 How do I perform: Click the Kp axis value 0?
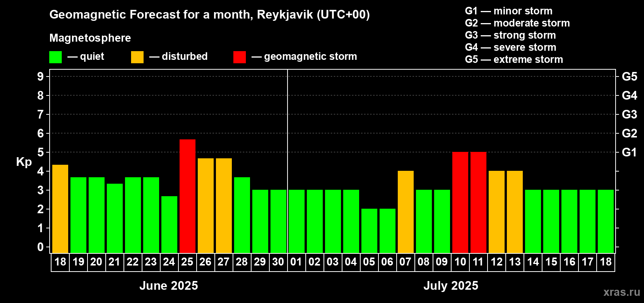pyautogui.click(x=41, y=247)
